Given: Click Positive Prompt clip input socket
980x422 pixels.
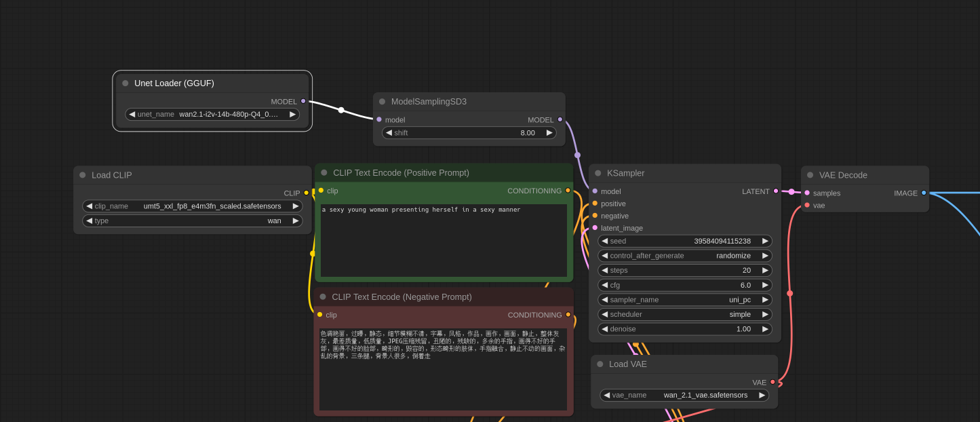Looking at the screenshot, I should 321,191.
